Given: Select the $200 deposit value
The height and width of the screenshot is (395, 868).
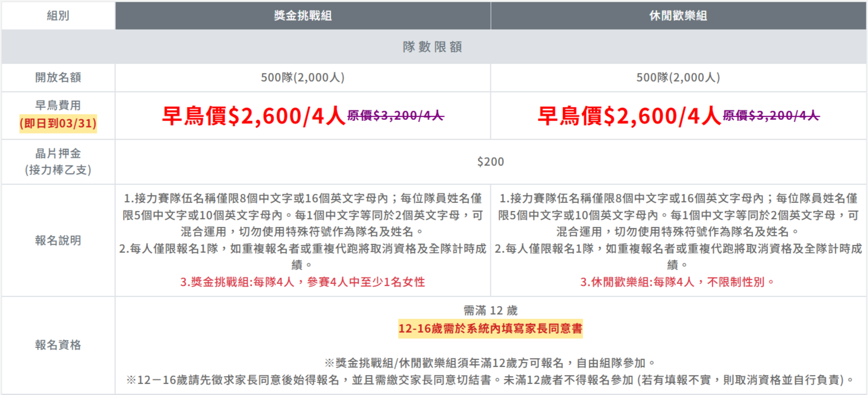Looking at the screenshot, I should click(x=490, y=162).
